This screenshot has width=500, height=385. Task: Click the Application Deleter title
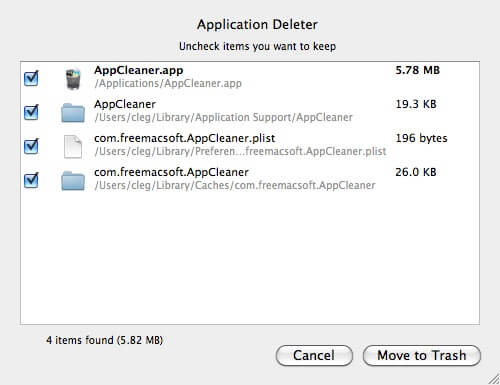(257, 25)
